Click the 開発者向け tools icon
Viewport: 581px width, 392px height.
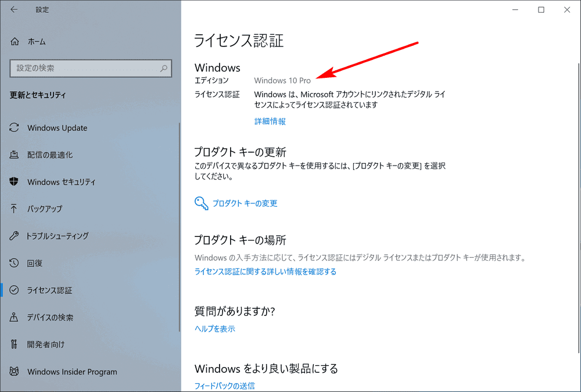coord(14,344)
